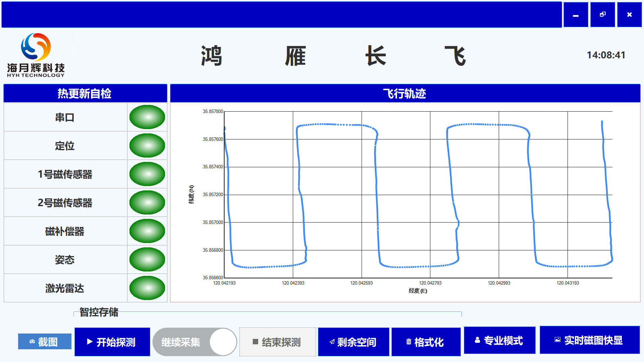
Task: Restore down the application window
Action: click(602, 15)
